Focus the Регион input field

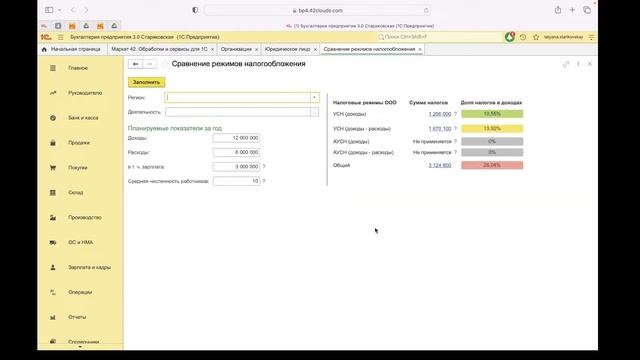[238, 98]
